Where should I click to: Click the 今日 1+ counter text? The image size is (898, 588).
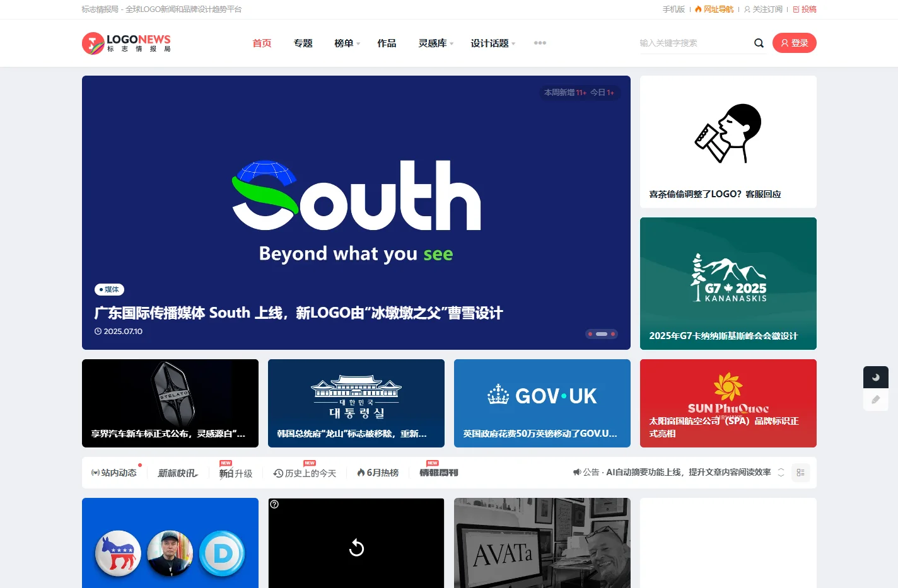tap(602, 93)
